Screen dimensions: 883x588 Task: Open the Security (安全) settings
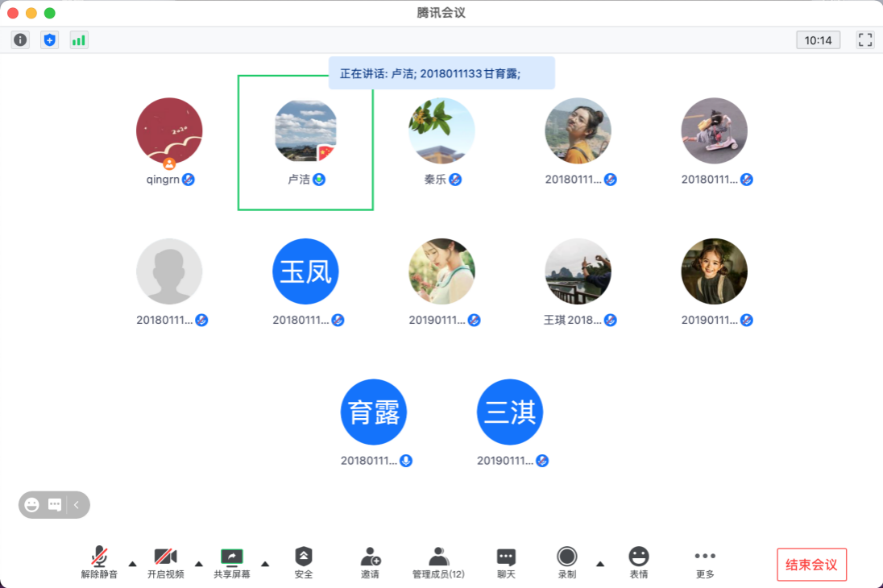point(303,562)
